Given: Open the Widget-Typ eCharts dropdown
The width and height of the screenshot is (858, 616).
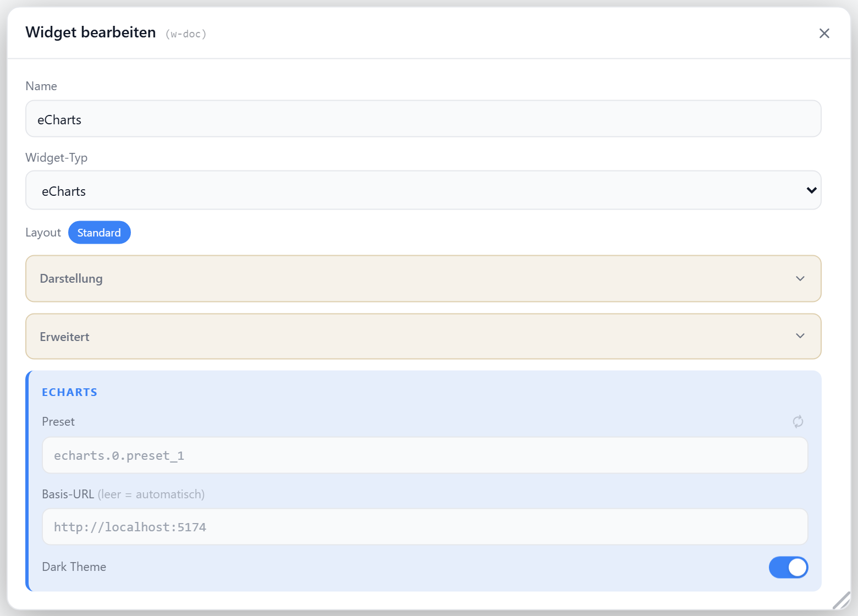Looking at the screenshot, I should click(424, 190).
